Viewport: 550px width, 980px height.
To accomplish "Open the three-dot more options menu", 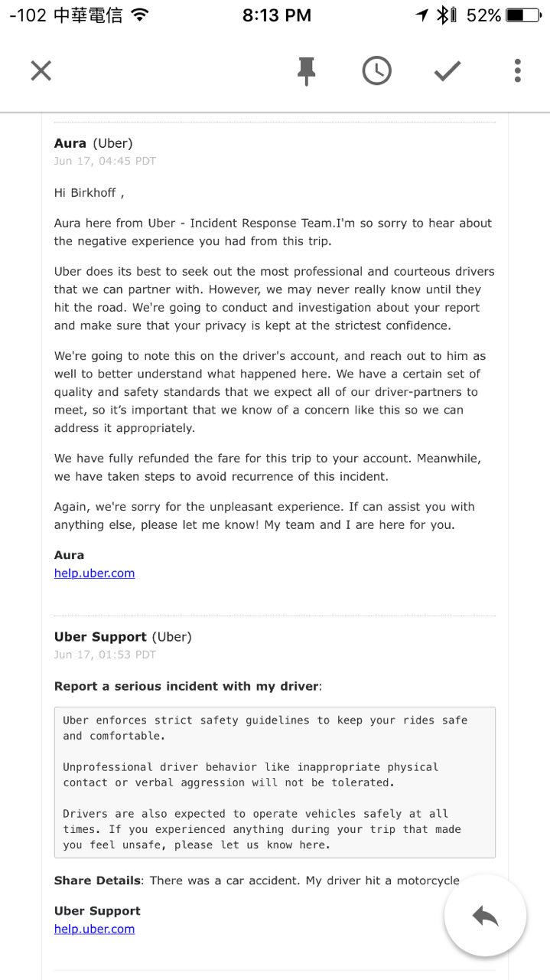I will [518, 71].
